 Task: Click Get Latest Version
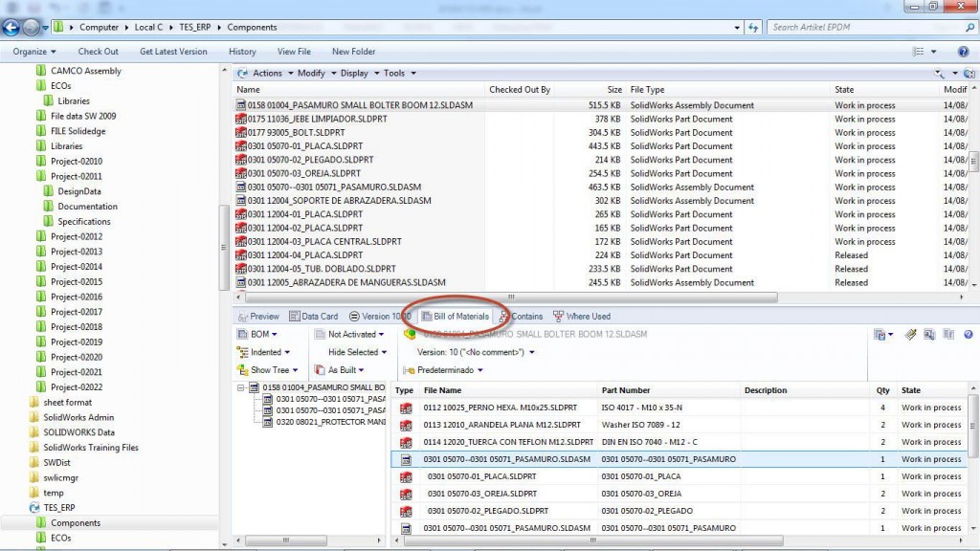click(173, 52)
